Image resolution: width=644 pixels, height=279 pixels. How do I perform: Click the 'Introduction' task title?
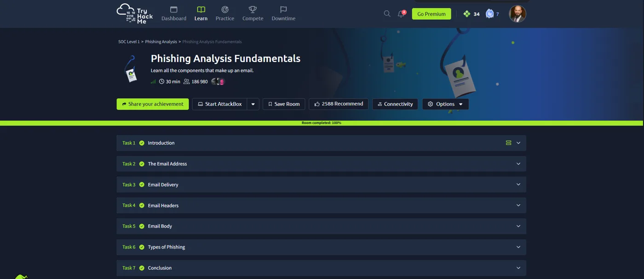pos(161,143)
